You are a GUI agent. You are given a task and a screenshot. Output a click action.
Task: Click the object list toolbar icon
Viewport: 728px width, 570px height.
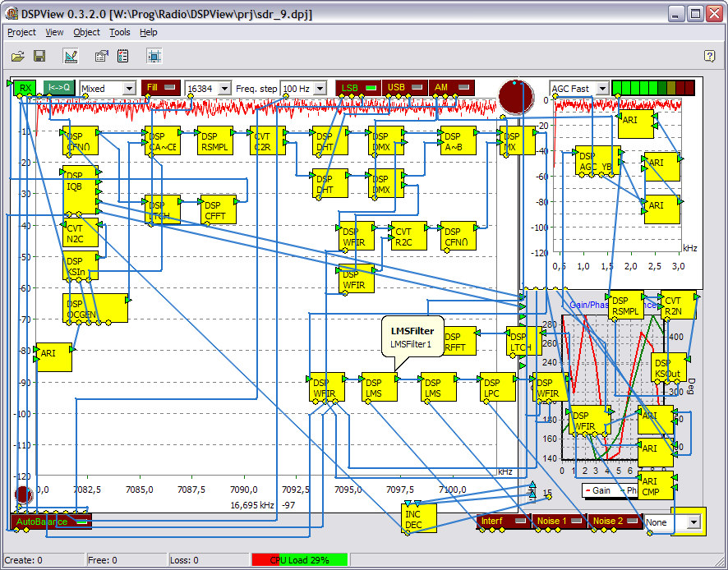[x=123, y=56]
